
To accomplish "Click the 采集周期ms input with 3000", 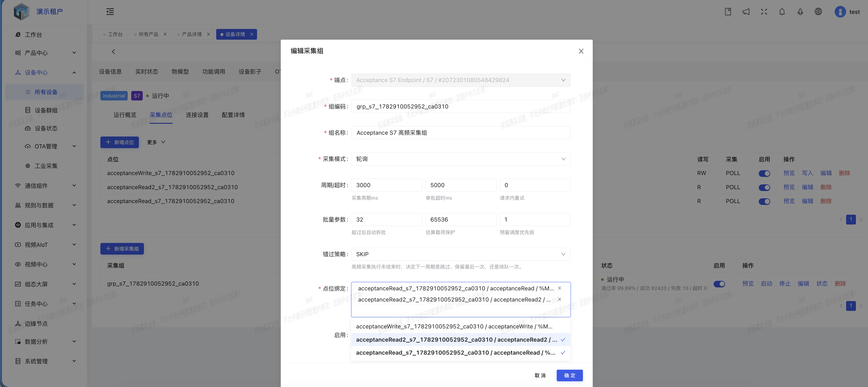I will click(387, 185).
